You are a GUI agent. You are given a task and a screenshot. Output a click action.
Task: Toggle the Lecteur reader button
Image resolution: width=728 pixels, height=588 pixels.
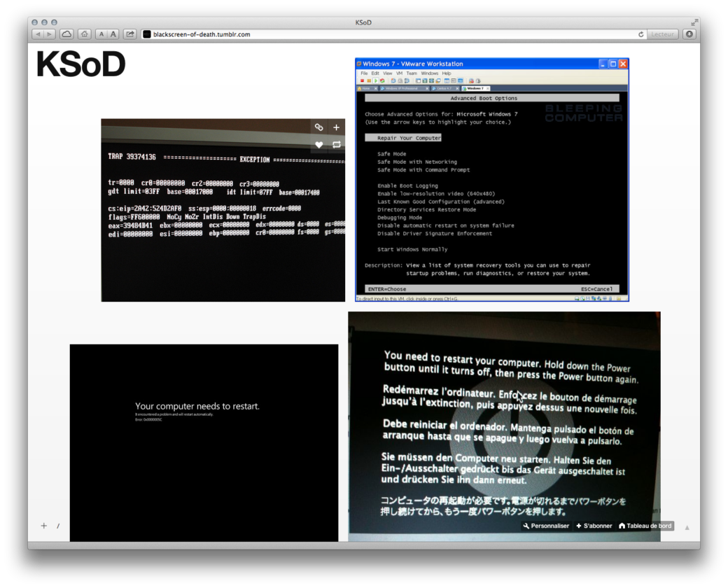point(662,34)
